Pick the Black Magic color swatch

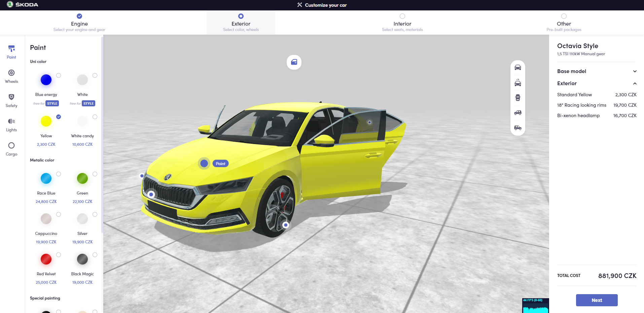[82, 259]
